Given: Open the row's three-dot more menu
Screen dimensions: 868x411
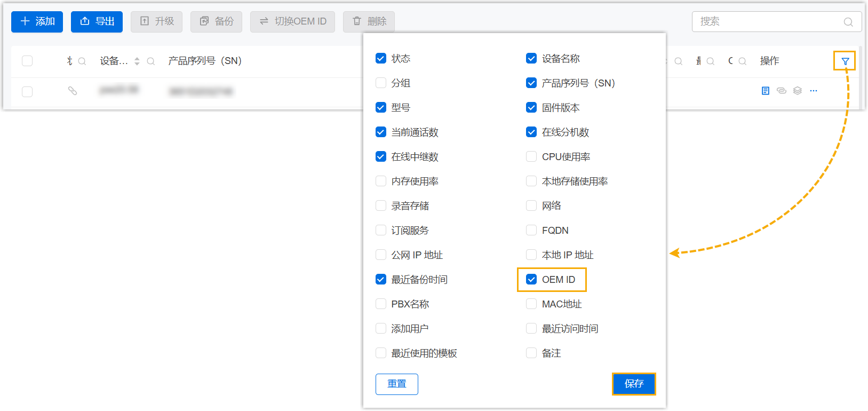Looking at the screenshot, I should (814, 91).
